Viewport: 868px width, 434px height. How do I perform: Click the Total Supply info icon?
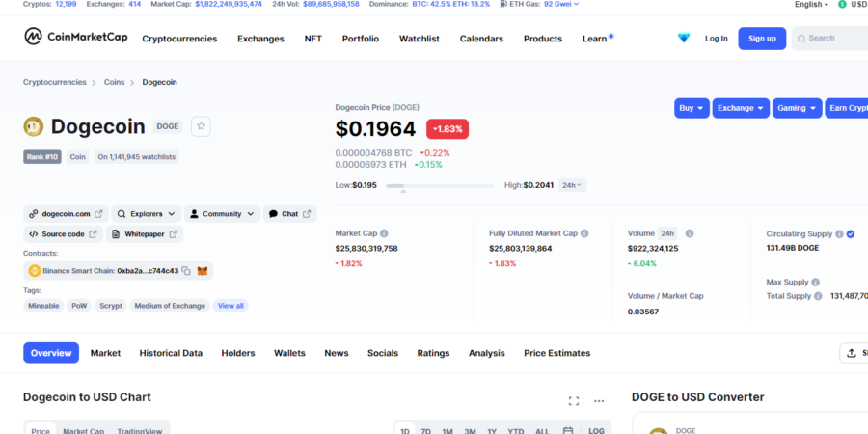click(x=818, y=296)
